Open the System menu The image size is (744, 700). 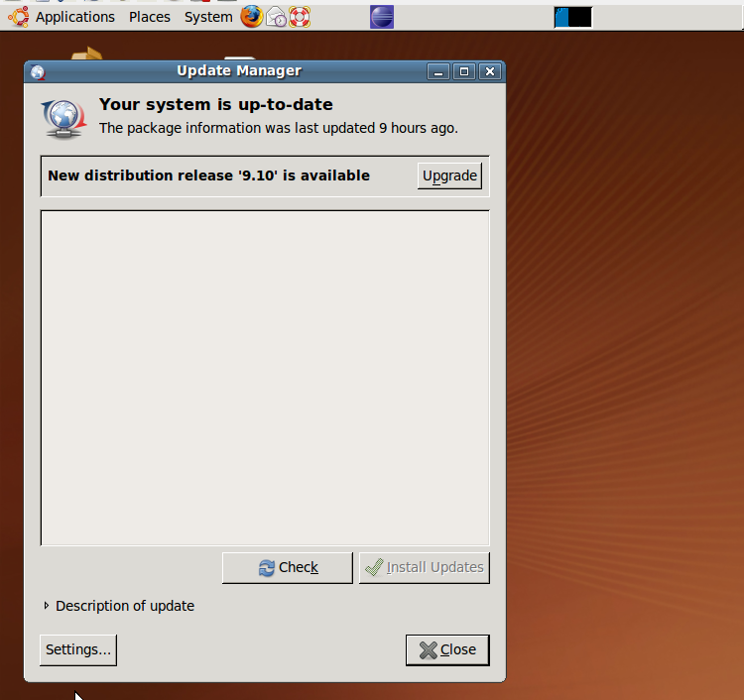208,17
